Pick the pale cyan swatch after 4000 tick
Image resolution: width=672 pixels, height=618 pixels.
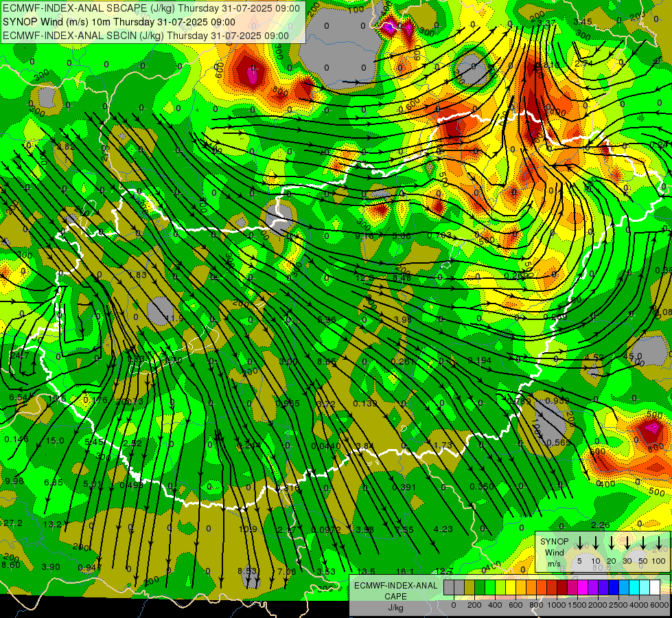(x=644, y=588)
